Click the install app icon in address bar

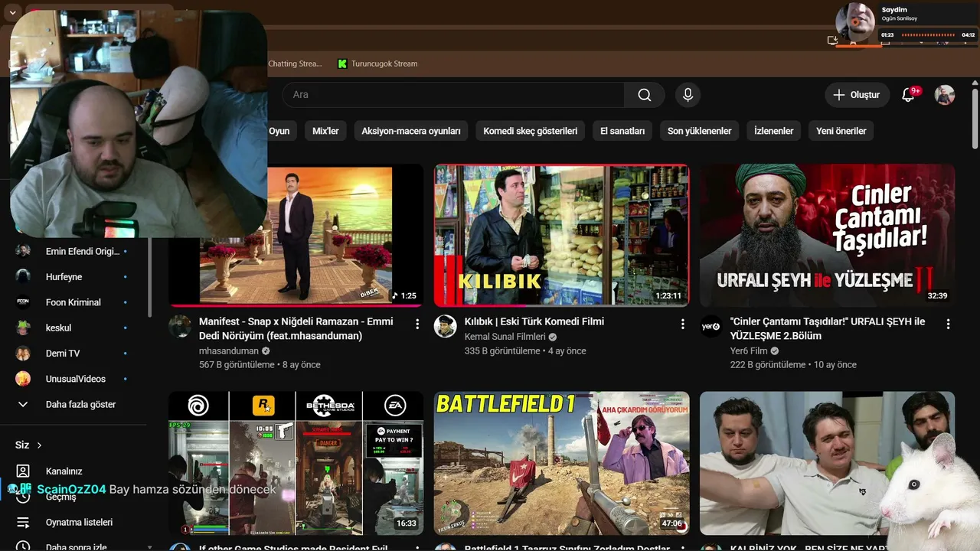tap(832, 41)
